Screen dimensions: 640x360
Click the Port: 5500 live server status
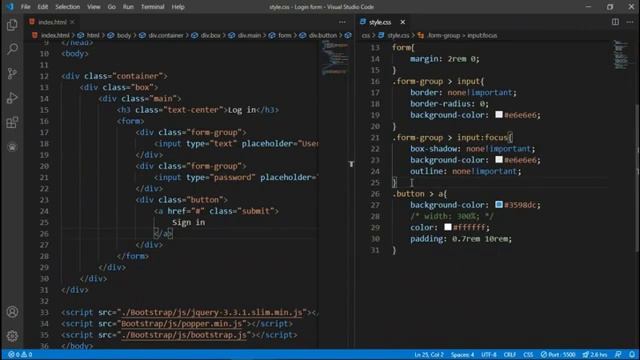tap(558, 355)
